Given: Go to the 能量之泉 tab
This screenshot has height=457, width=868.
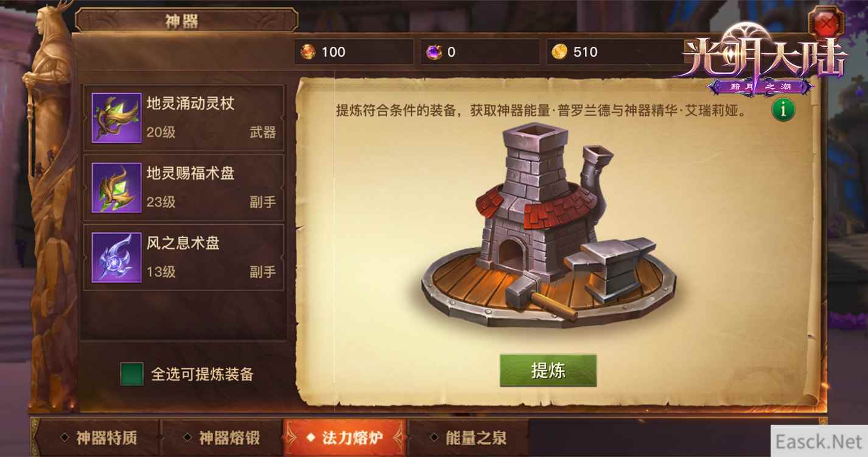Looking at the screenshot, I should click(469, 438).
